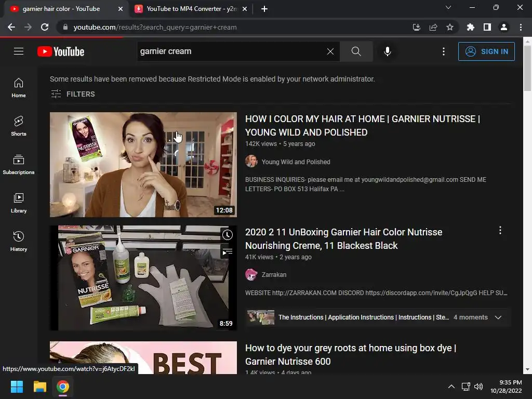View site info via the lock icon

pos(65,27)
